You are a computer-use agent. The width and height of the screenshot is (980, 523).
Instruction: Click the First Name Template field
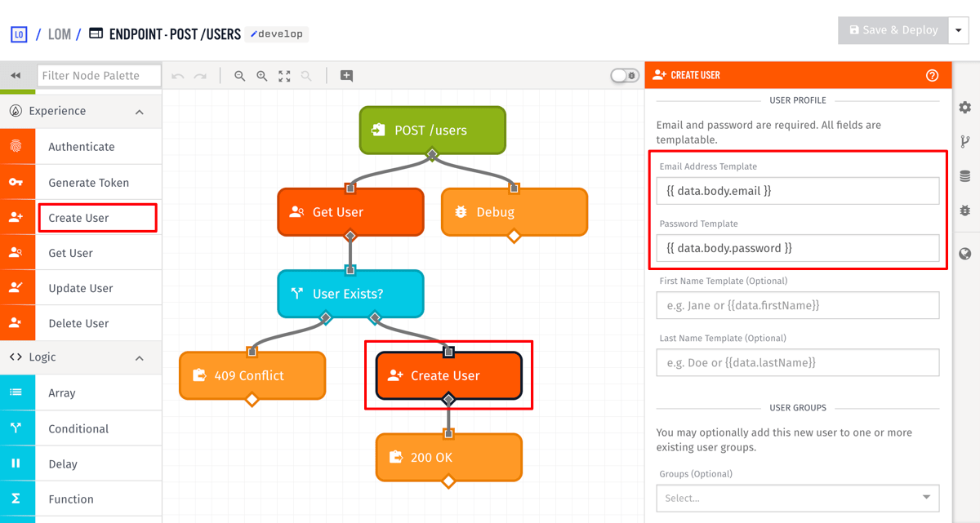pos(798,305)
